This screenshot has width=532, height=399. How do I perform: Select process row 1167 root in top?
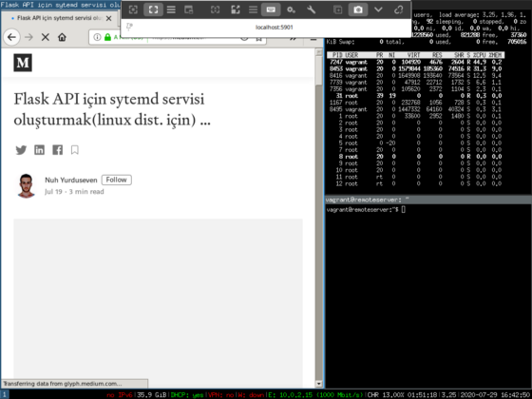click(x=415, y=103)
